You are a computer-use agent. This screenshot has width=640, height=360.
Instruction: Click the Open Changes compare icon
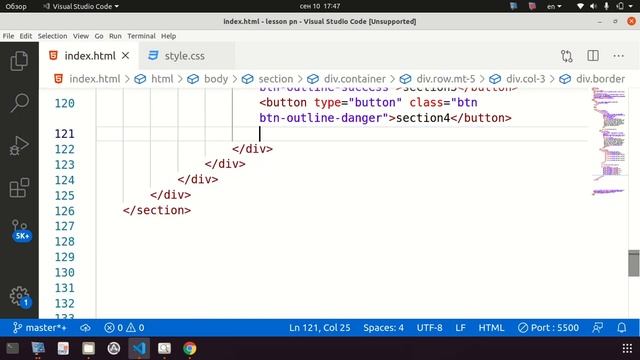[x=567, y=56]
